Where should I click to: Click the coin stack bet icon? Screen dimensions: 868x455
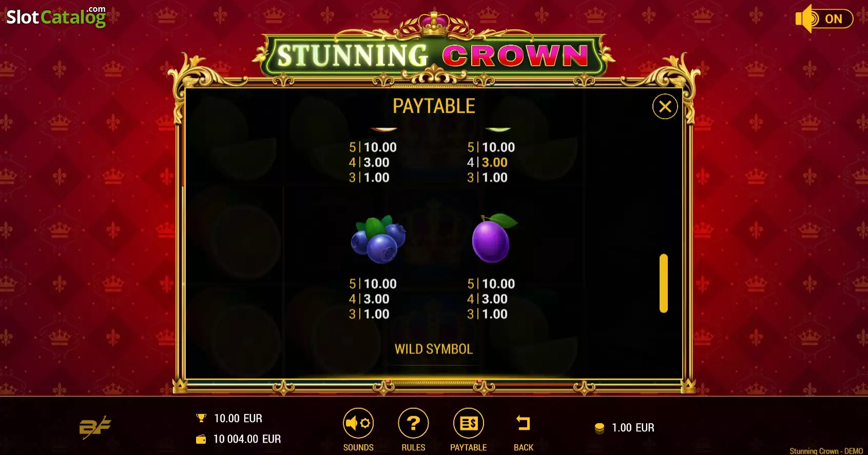(x=599, y=428)
